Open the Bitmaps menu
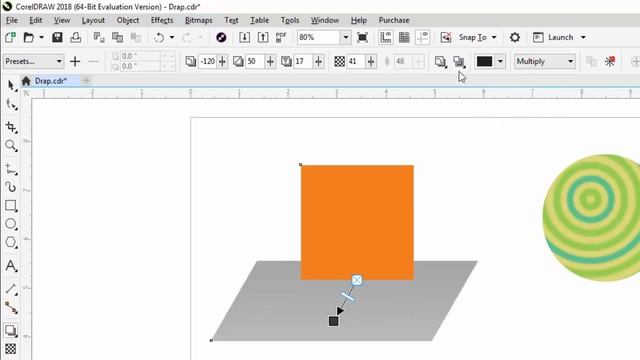This screenshot has height=360, width=640. coord(198,20)
